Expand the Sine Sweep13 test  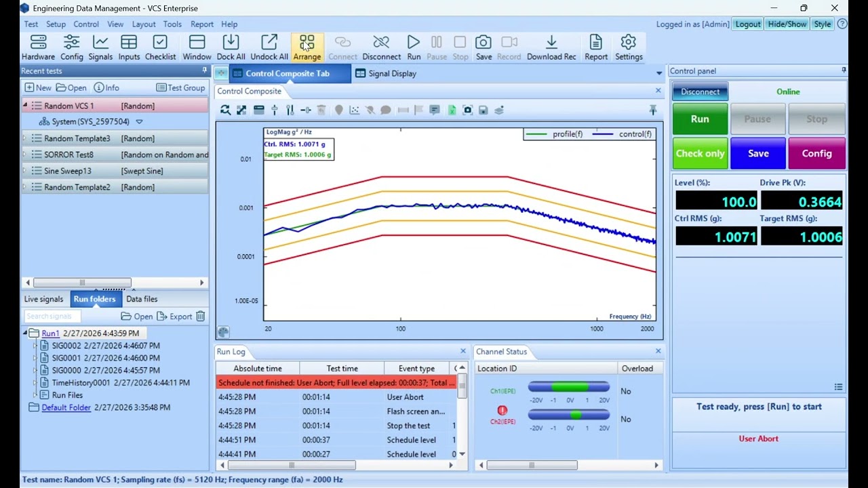[25, 171]
